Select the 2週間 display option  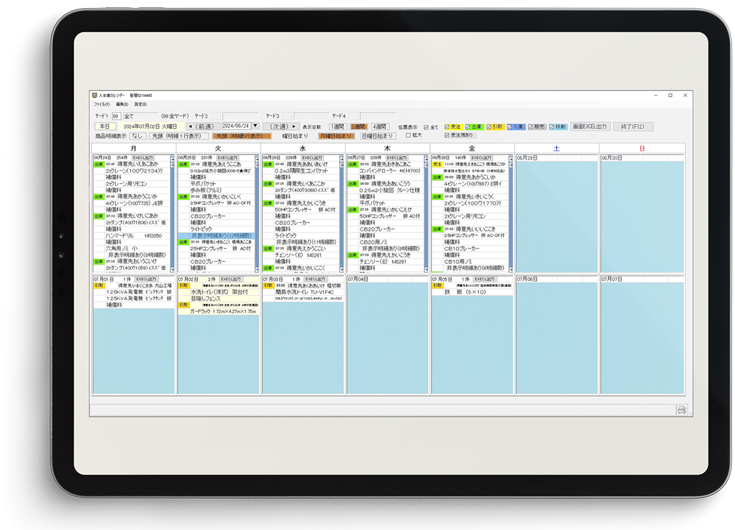point(359,127)
